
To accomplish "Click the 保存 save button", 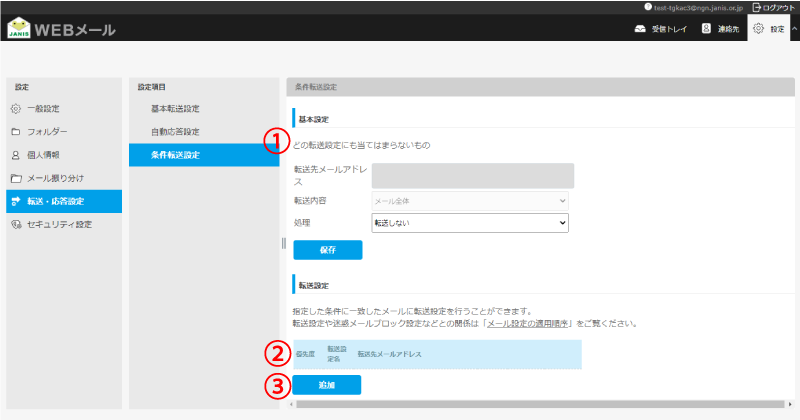I will point(327,250).
